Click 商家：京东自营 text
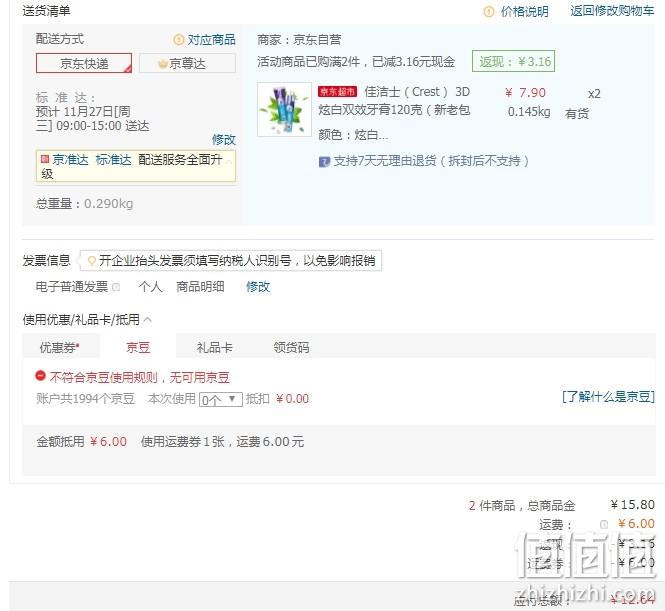The image size is (665, 611). [299, 40]
